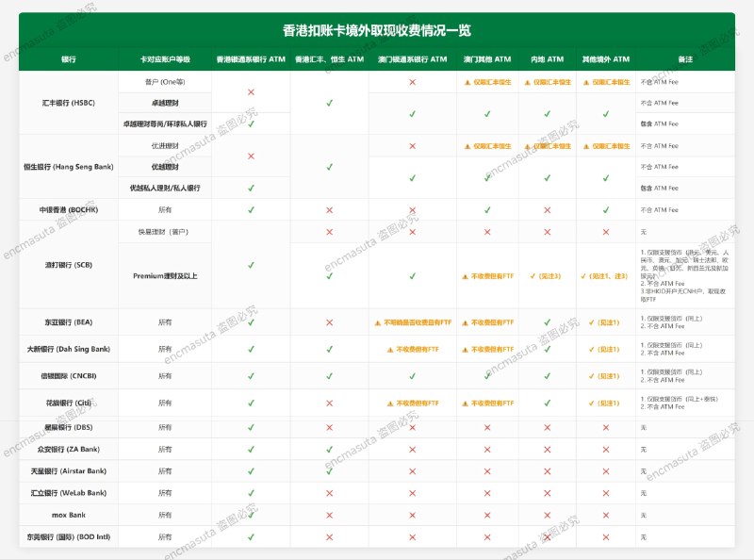Click SCB Premium green check under 澳门银通系银行 ATM
This screenshot has height=560, width=754.
pyautogui.click(x=412, y=276)
